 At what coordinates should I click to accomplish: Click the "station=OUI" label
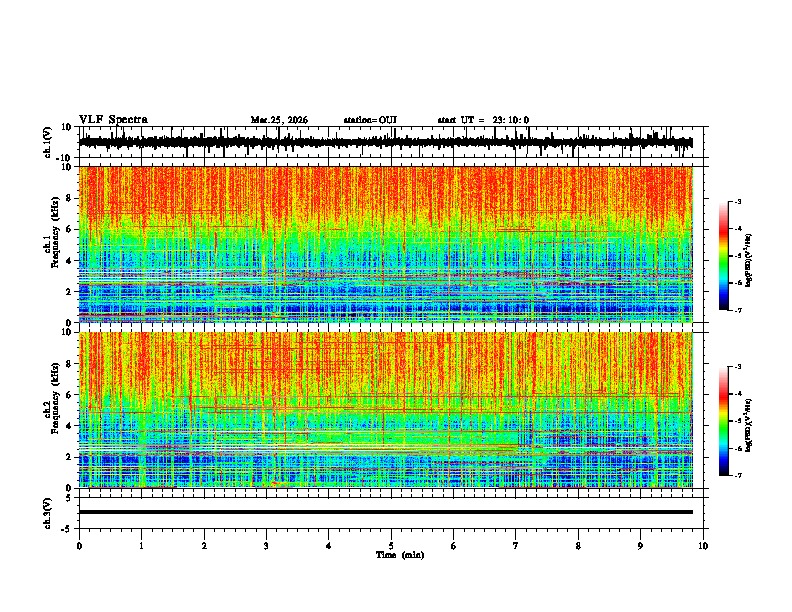(x=370, y=120)
